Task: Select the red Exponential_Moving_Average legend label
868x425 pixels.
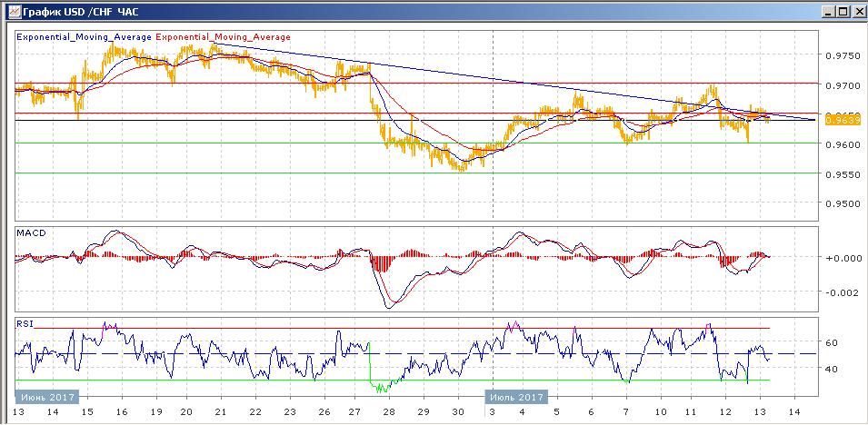Action: pyautogui.click(x=224, y=37)
